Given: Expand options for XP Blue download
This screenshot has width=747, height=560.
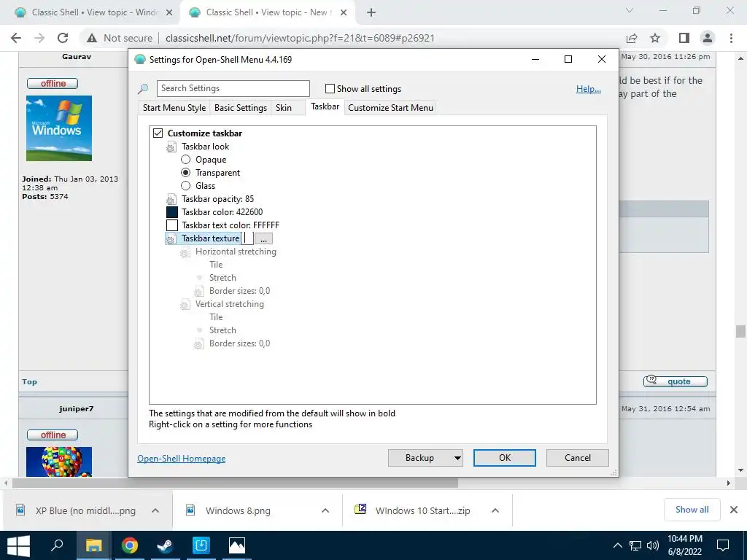Looking at the screenshot, I should point(155,510).
